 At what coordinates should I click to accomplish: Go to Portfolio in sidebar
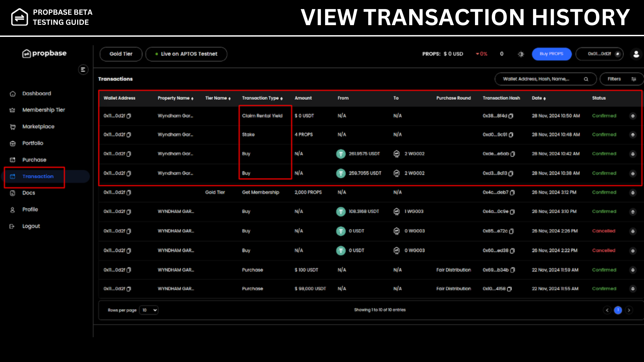[33, 143]
